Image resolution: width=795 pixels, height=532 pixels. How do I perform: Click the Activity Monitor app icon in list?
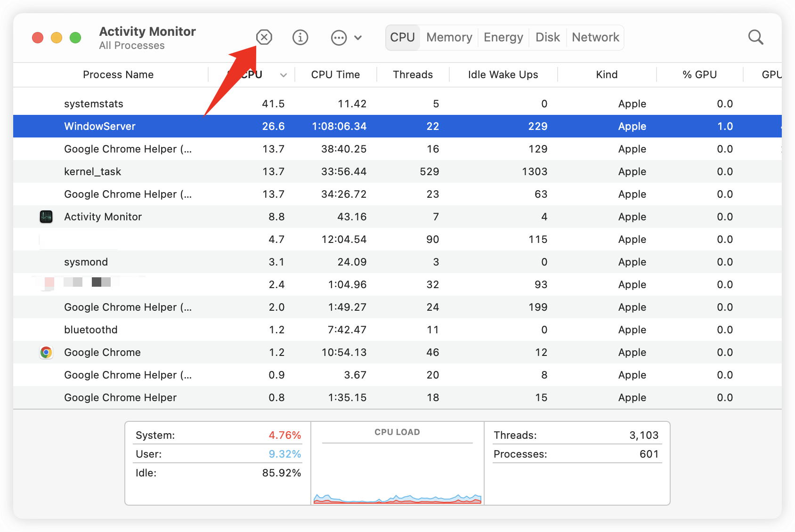[x=46, y=217]
